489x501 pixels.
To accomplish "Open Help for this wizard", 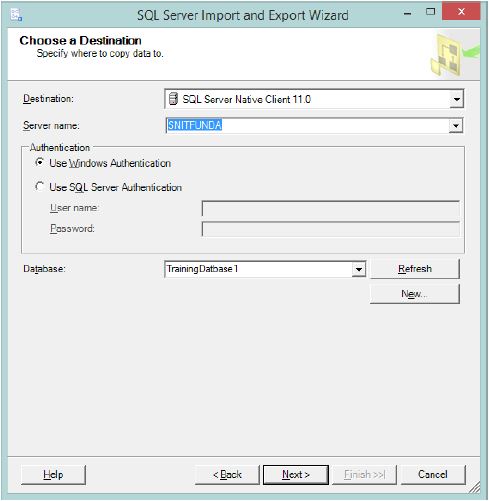I will click(53, 475).
